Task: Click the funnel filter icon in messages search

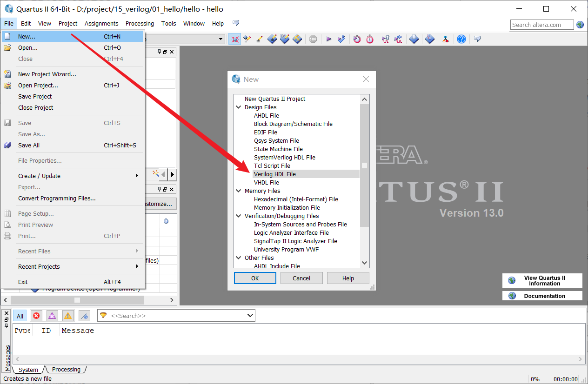Action: (103, 315)
